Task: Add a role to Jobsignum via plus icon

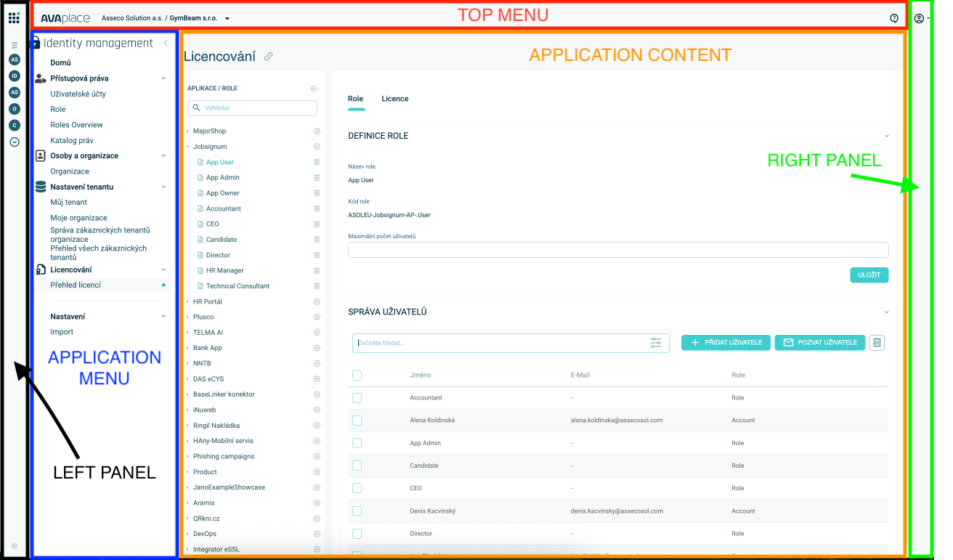Action: click(317, 147)
